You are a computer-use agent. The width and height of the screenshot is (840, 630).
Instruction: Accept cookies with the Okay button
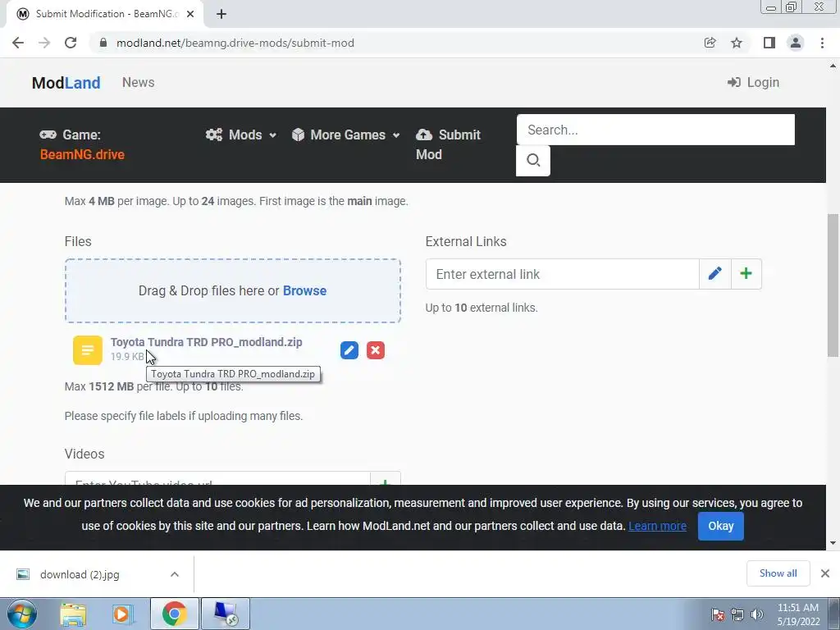coord(720,526)
